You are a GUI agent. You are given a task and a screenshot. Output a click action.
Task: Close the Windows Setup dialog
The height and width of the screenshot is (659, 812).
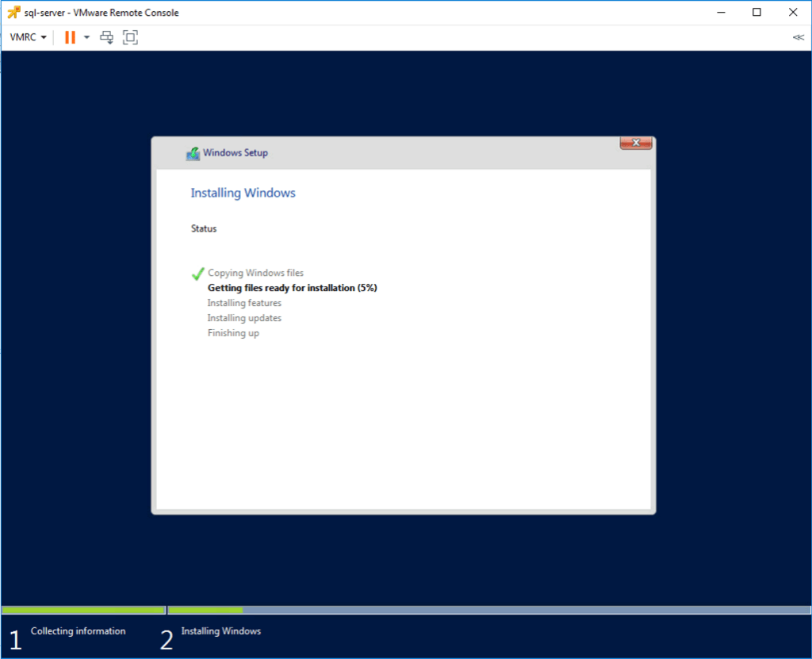click(636, 143)
